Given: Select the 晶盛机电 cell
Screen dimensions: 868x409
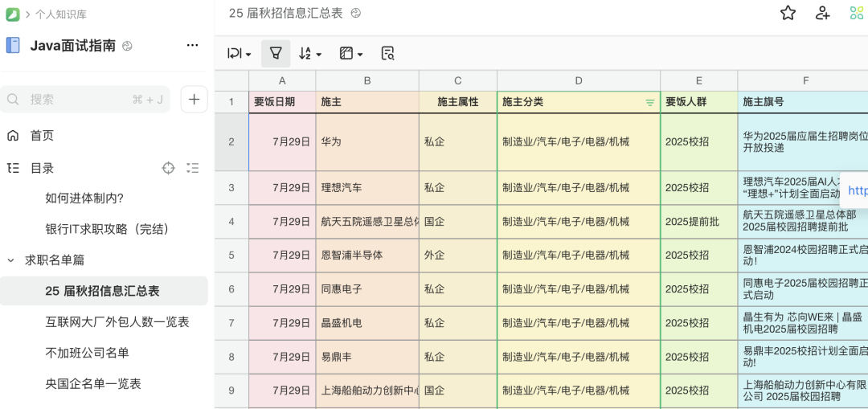Looking at the screenshot, I should (x=367, y=323).
